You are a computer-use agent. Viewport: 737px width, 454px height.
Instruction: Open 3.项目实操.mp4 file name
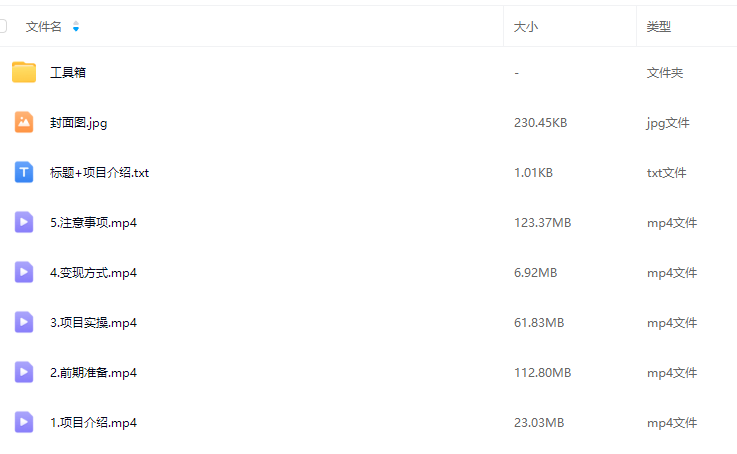point(93,323)
